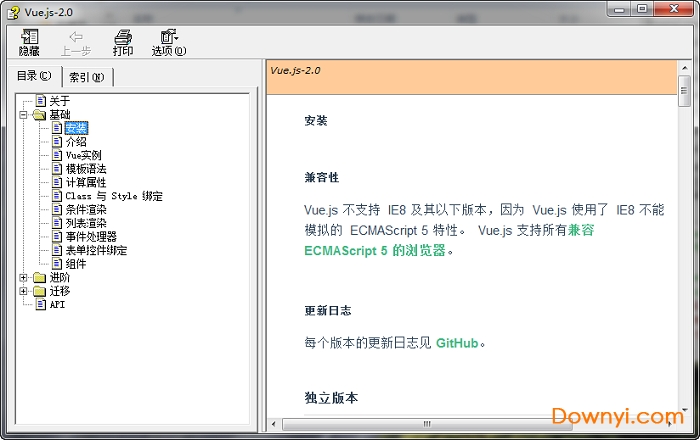Click the open folder icon beside 基础
This screenshot has height=440, width=700.
pyautogui.click(x=40, y=115)
